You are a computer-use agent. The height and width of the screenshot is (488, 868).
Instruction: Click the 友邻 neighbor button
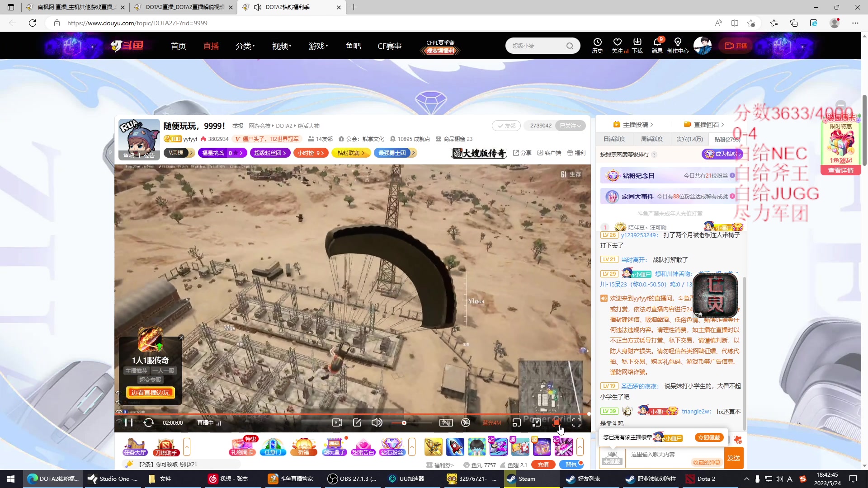[x=506, y=126]
